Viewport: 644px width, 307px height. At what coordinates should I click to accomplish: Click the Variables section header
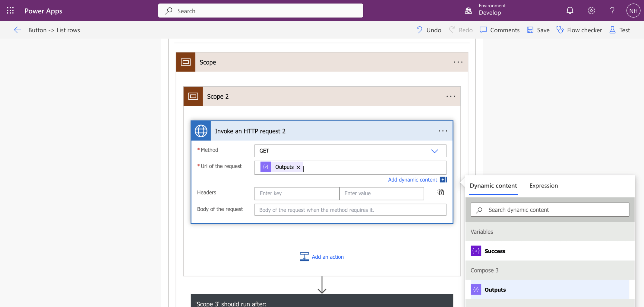click(x=550, y=232)
